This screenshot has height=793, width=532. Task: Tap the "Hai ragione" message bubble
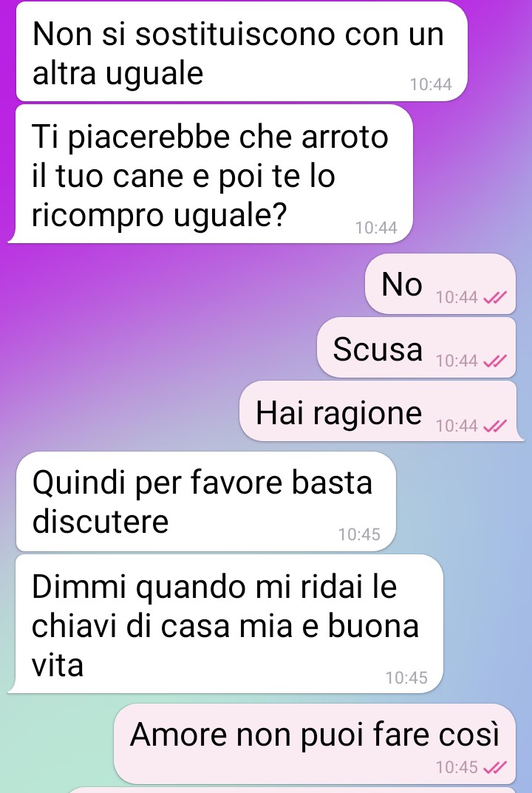point(381,412)
